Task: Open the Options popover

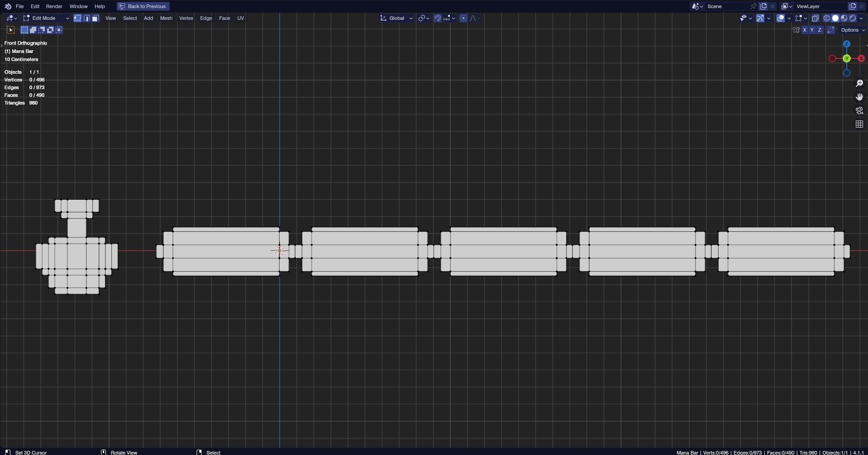Action: click(x=852, y=30)
